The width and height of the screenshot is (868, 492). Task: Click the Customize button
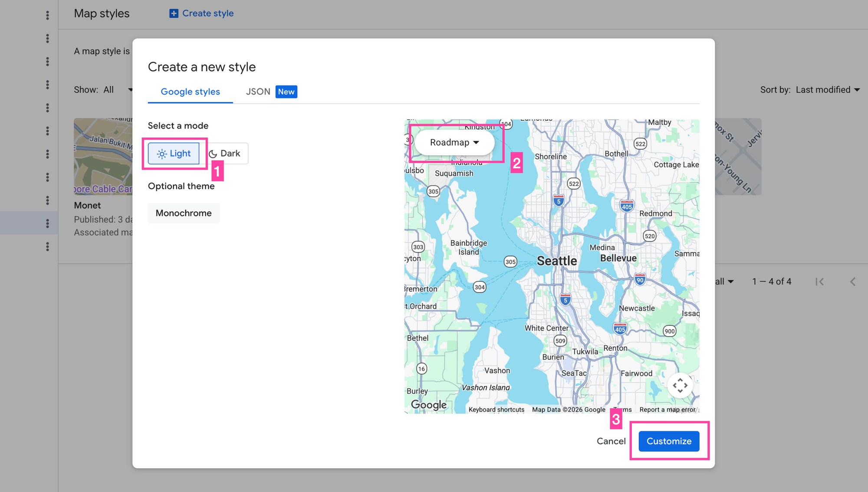point(669,441)
